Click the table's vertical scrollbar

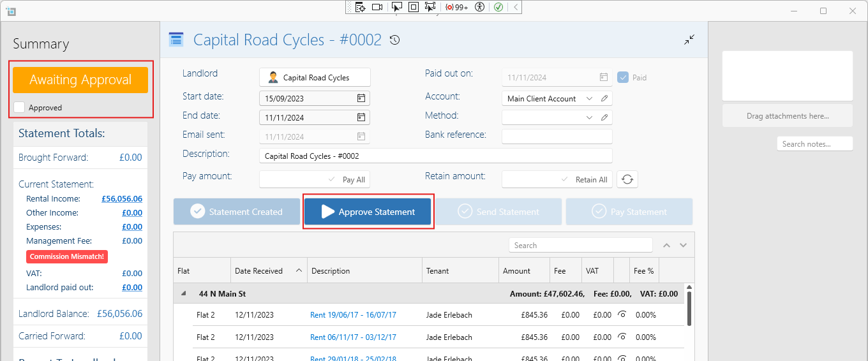coord(689,307)
